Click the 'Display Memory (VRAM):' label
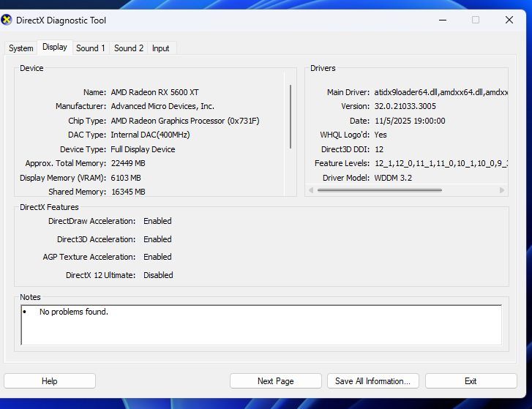Screen dimensions: 532x409 click(63, 178)
